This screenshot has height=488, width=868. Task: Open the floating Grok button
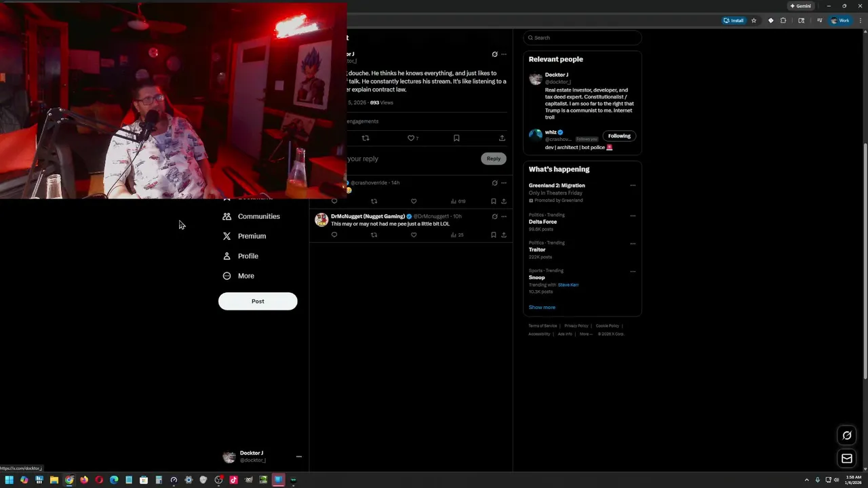click(847, 436)
